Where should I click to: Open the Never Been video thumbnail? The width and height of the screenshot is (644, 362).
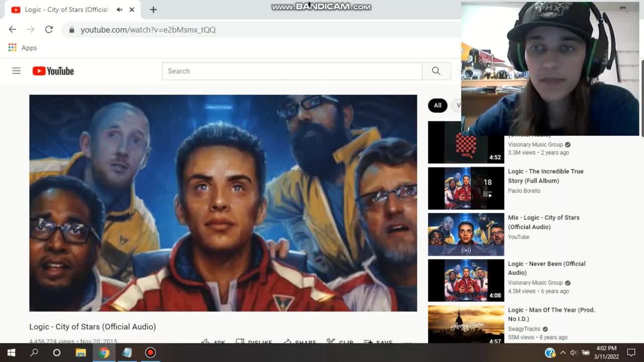click(466, 281)
